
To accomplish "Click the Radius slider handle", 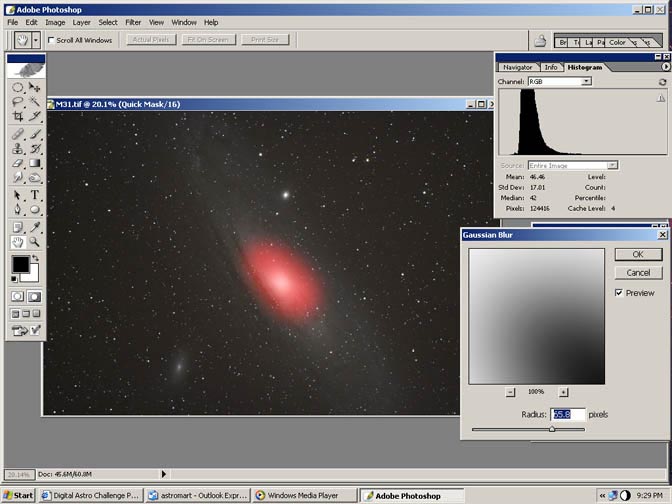I will coord(551,429).
